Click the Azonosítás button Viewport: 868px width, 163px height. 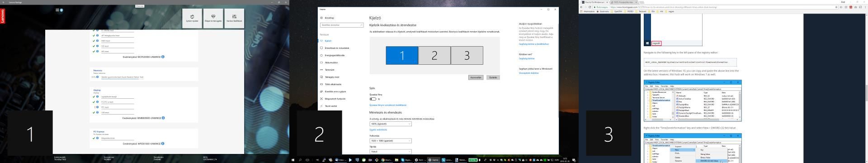point(476,77)
